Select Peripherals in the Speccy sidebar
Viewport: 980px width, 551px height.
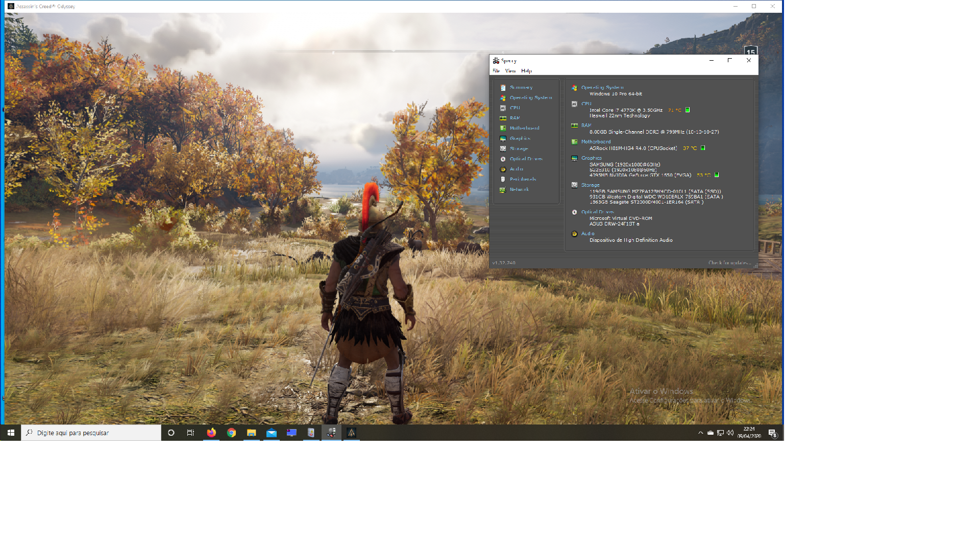point(523,179)
